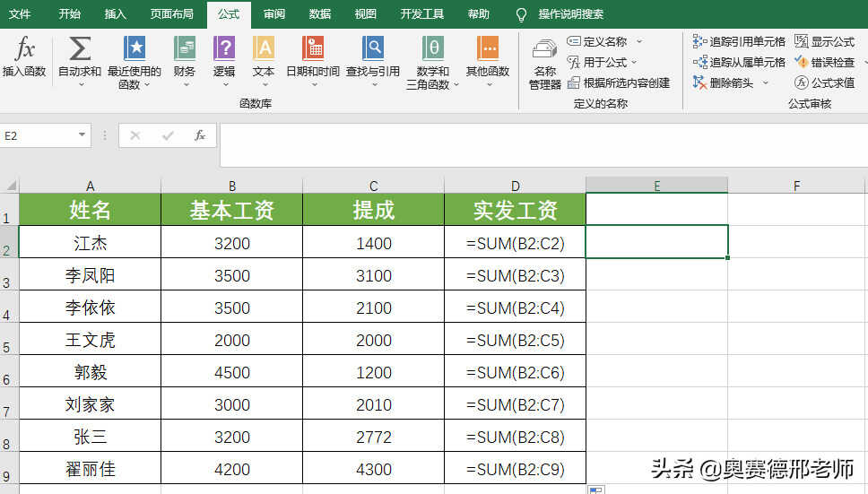
Task: Click cell D2 with =SUM(B2:C2)
Action: (x=515, y=243)
